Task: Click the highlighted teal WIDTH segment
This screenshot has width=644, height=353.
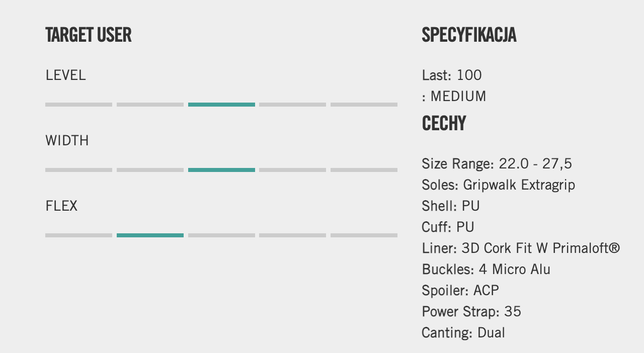Action: tap(221, 170)
